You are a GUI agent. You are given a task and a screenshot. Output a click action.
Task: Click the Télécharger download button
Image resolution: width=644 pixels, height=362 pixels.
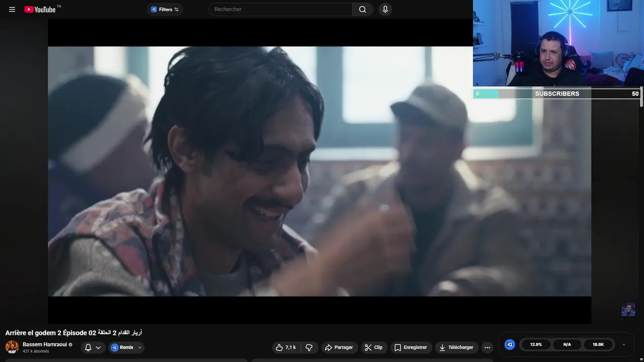pyautogui.click(x=456, y=347)
